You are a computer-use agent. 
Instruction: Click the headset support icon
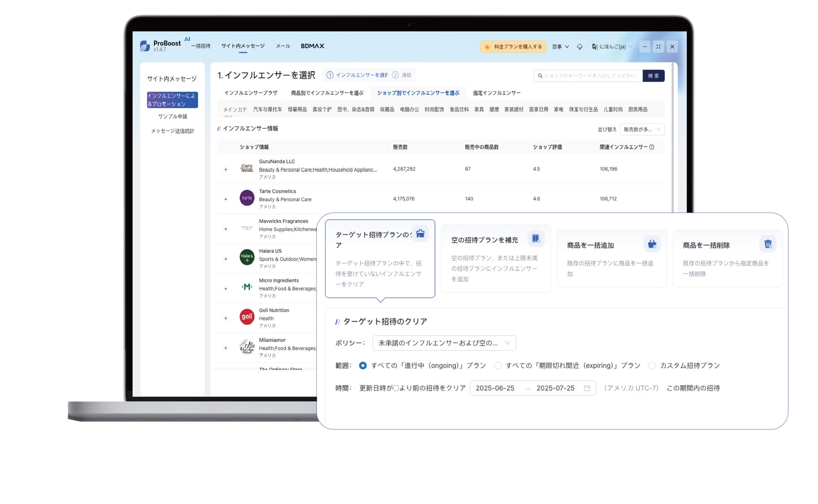pos(579,47)
